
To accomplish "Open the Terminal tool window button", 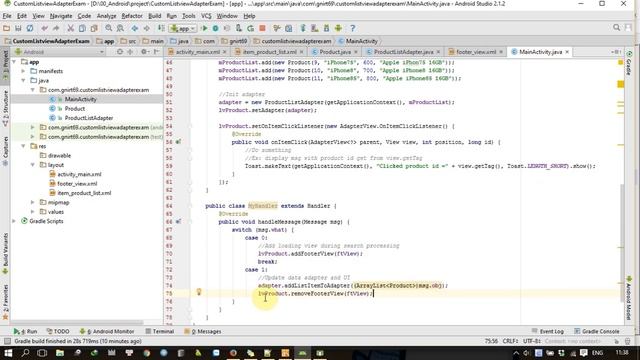I will tap(160, 331).
